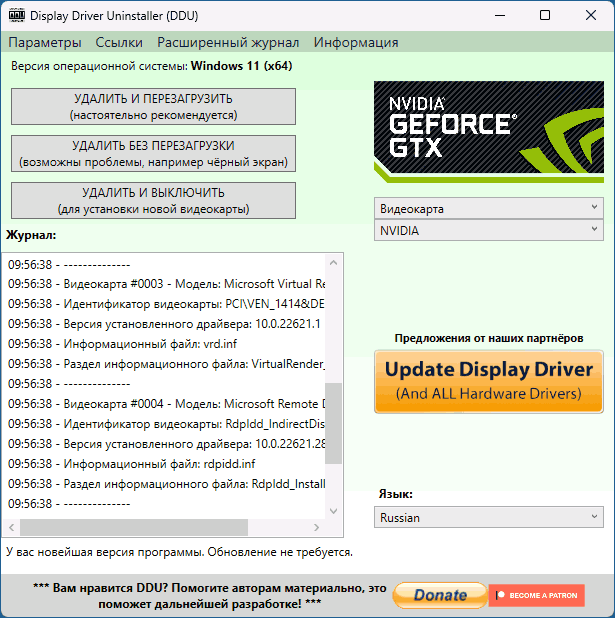Select log line Раздел информационного файла: VirtualRender

[166, 363]
